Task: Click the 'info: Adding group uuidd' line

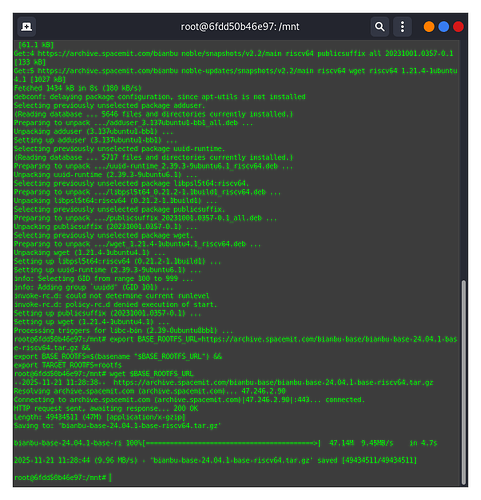Action: [x=93, y=287]
